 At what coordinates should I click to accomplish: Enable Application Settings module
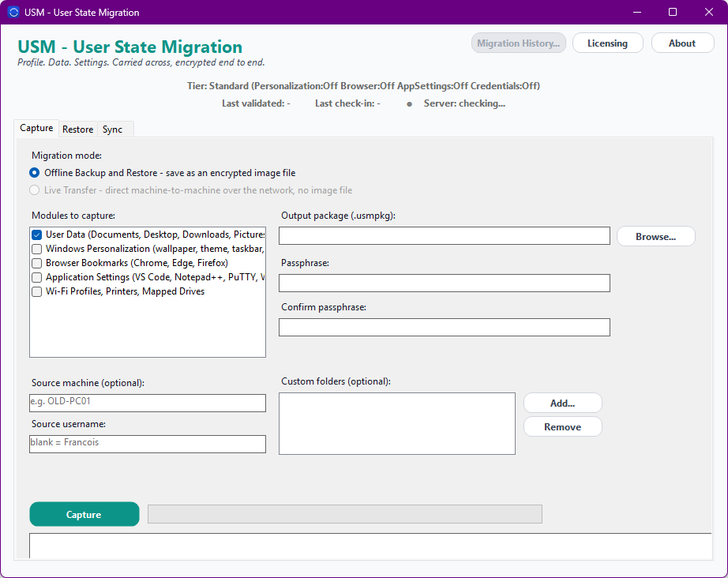[36, 278]
